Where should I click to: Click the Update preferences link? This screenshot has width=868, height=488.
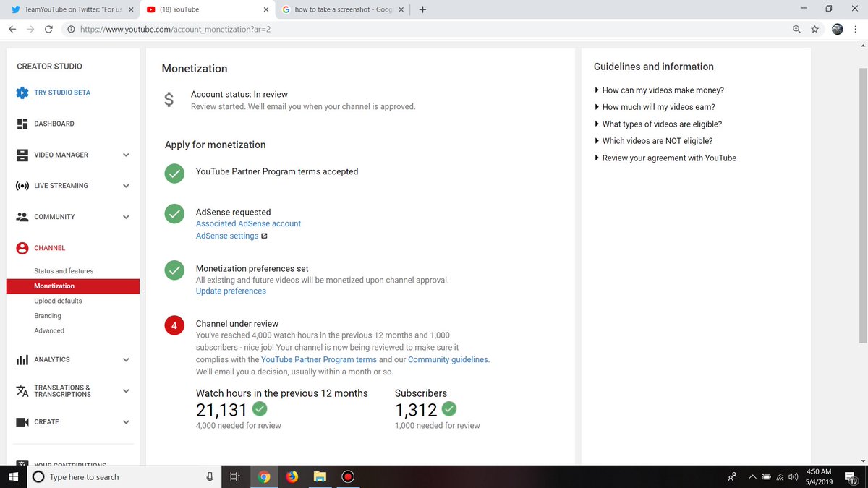(231, 291)
